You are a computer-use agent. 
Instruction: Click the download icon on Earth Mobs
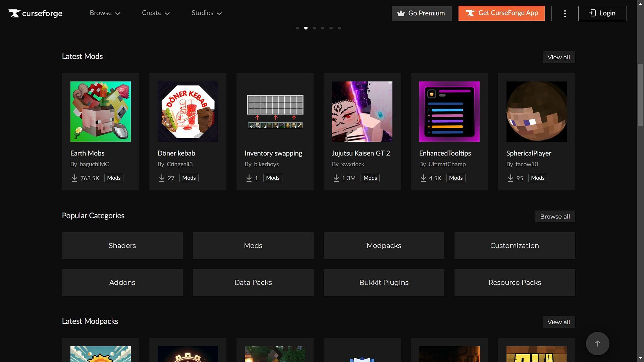73,178
